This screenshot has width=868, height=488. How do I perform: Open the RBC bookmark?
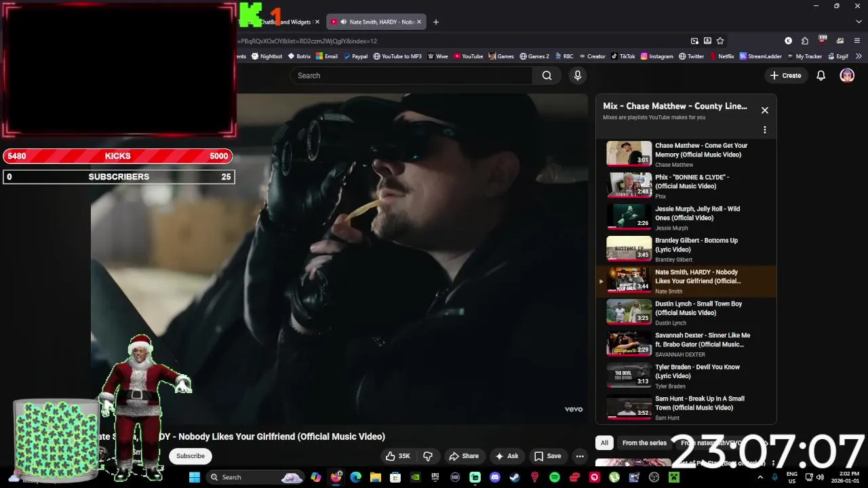point(564,56)
